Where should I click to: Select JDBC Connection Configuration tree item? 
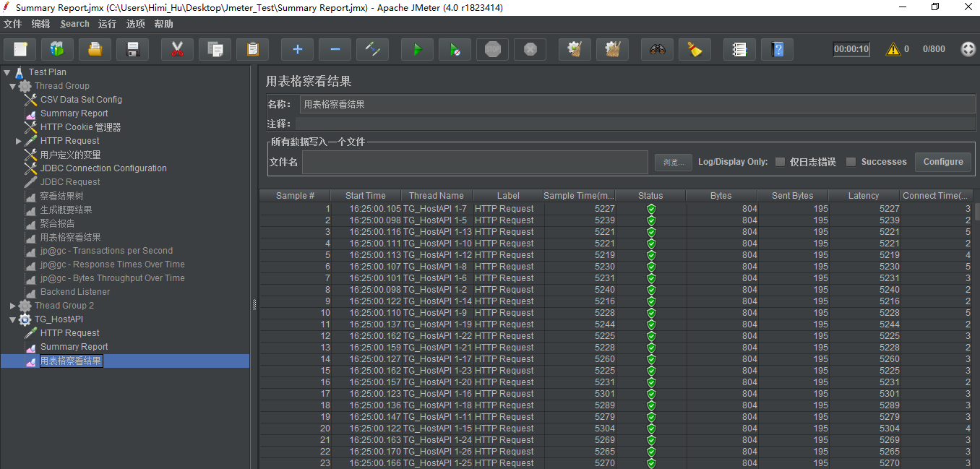103,168
